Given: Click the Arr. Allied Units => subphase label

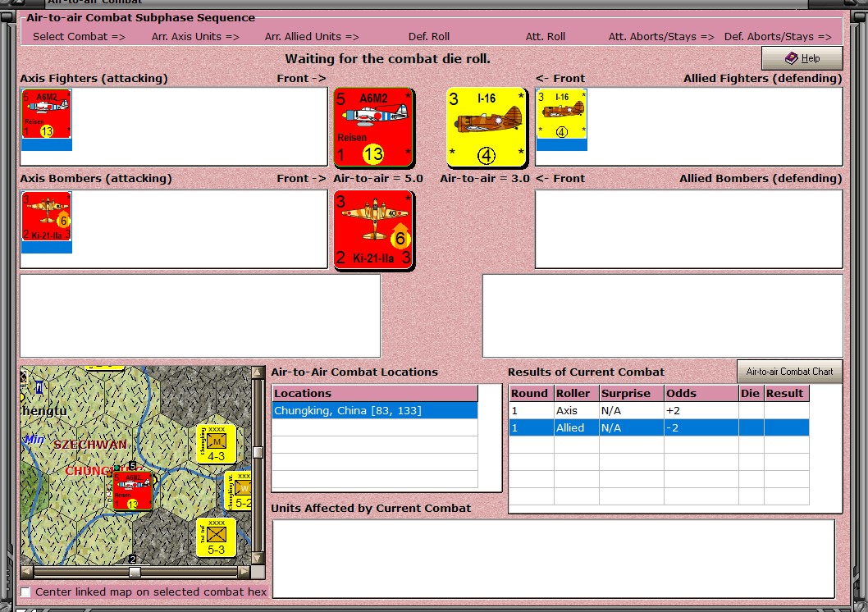Looking at the screenshot, I should click(312, 37).
